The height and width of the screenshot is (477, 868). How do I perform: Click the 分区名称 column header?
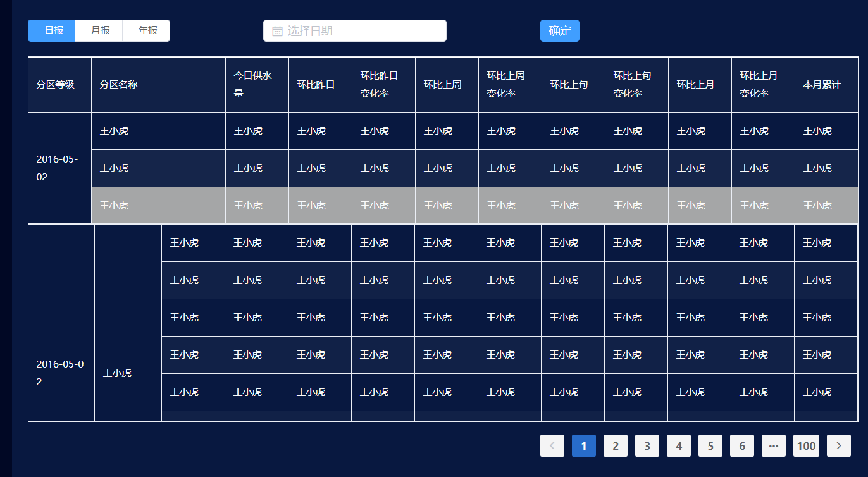tap(159, 85)
